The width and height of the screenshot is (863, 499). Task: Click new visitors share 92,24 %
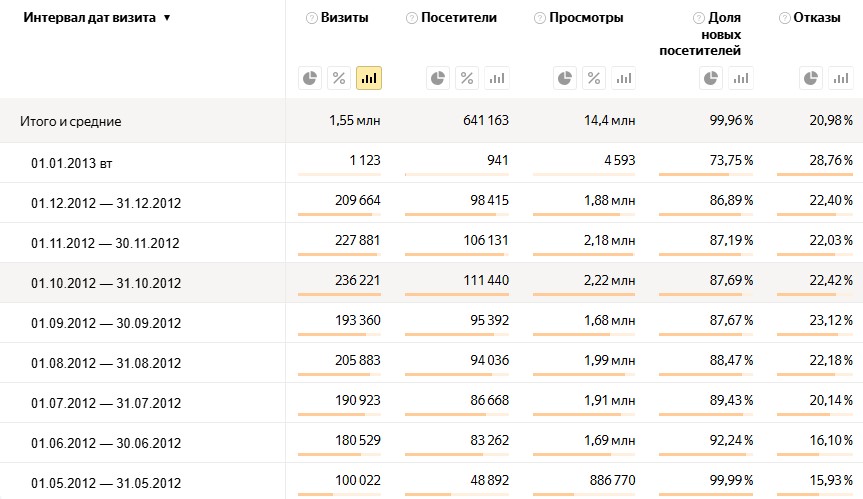731,441
